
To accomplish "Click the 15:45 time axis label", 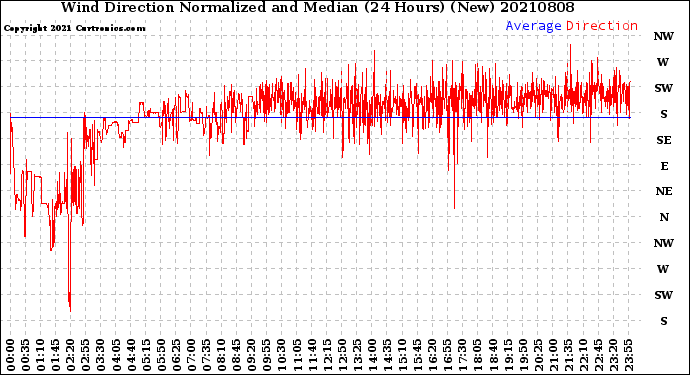I will (418, 355).
